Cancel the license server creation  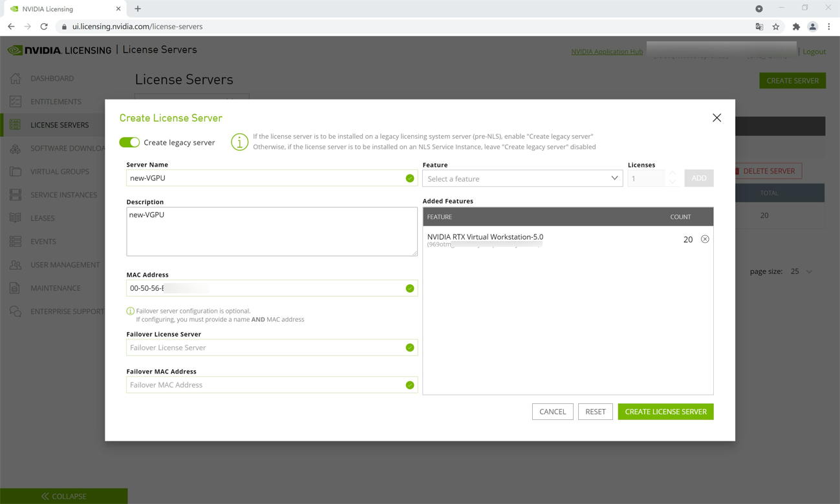click(552, 412)
